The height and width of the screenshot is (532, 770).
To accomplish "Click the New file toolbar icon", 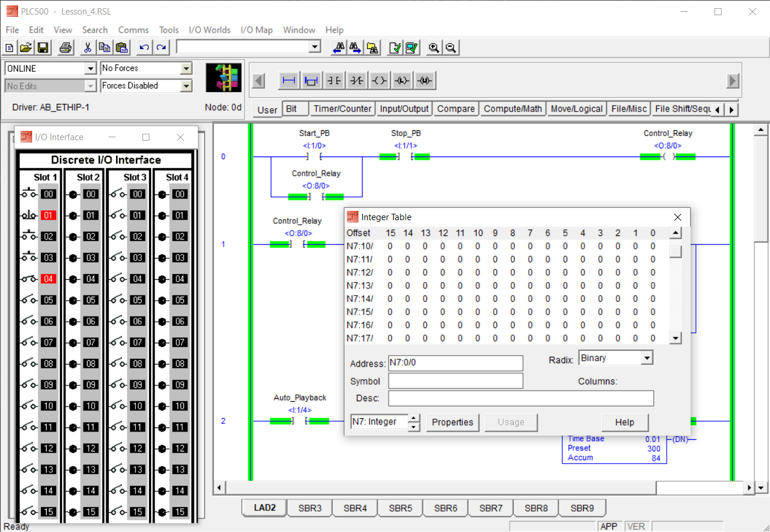I will click(9, 48).
